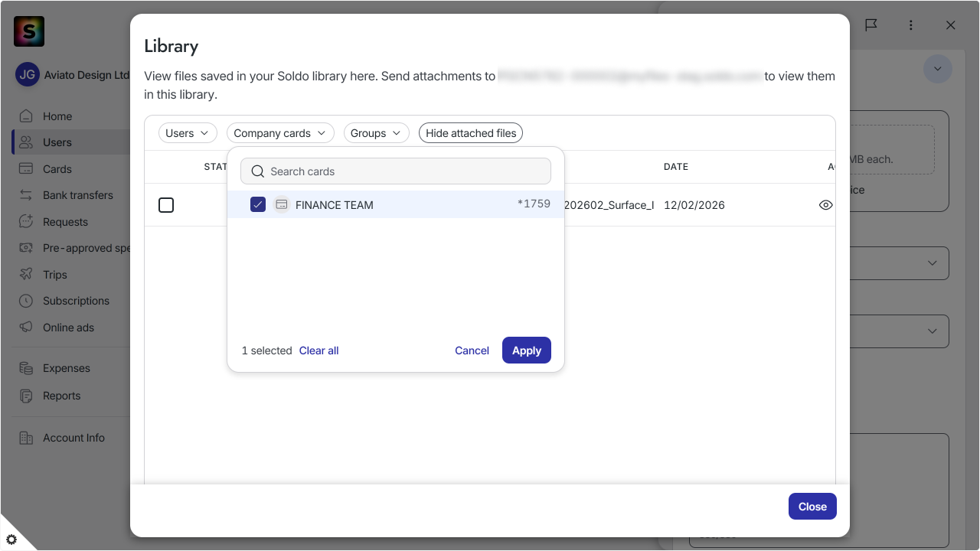Viewport: 980px width, 551px height.
Task: Open the Groups filter dropdown
Action: coord(376,133)
